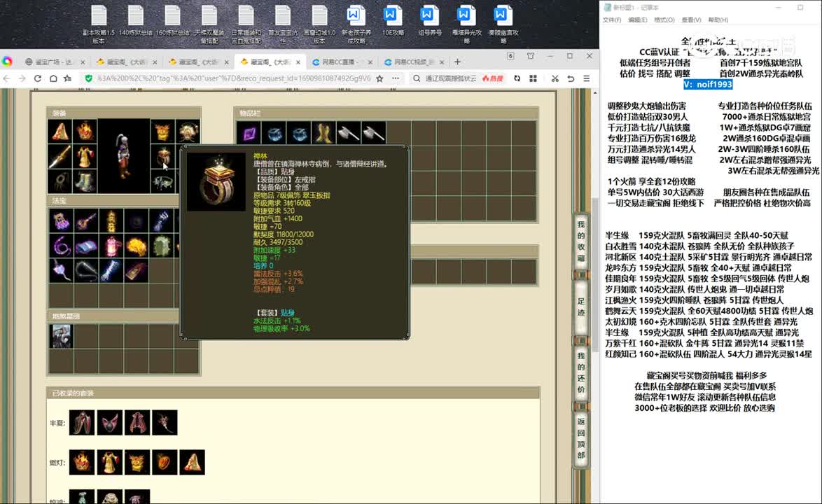Switch to the 鉴宝广场 browser tab
Viewport: 822px width, 504px height.
click(x=55, y=62)
